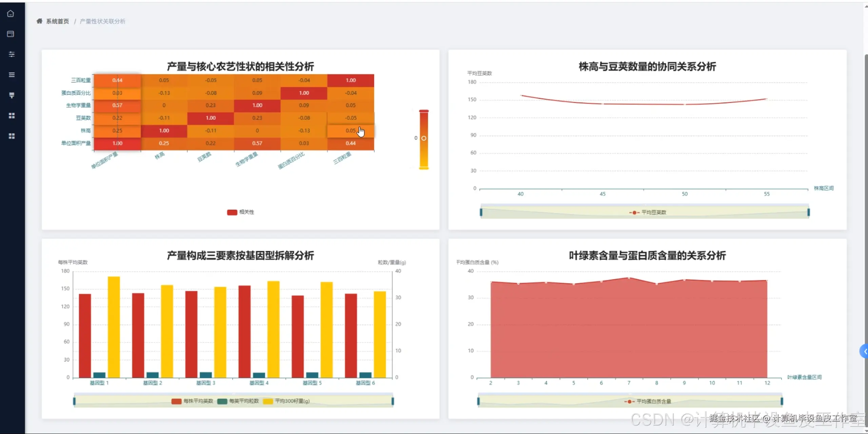This screenshot has width=868, height=434.
Task: Click the 基因型 4 red bar
Action: coord(244,331)
